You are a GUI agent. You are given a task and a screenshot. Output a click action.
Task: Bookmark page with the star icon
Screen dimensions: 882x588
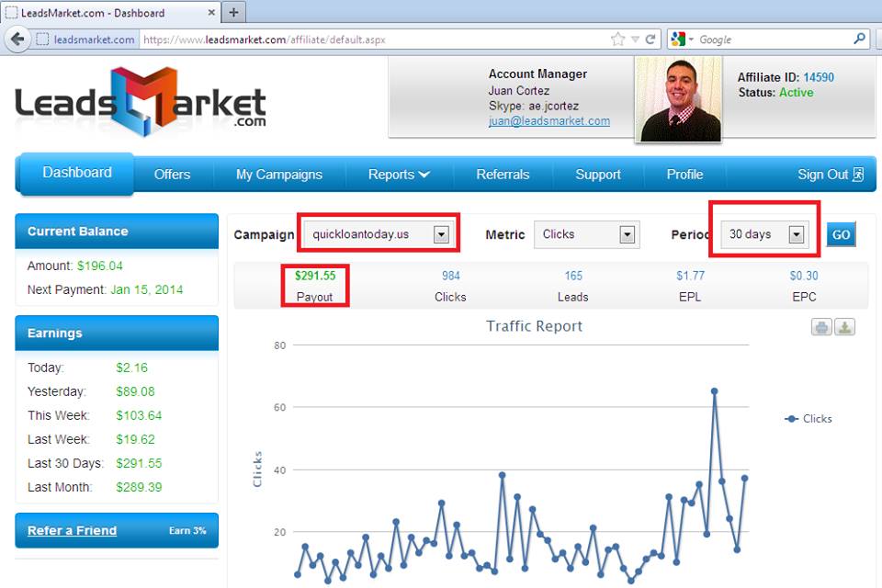[x=617, y=40]
